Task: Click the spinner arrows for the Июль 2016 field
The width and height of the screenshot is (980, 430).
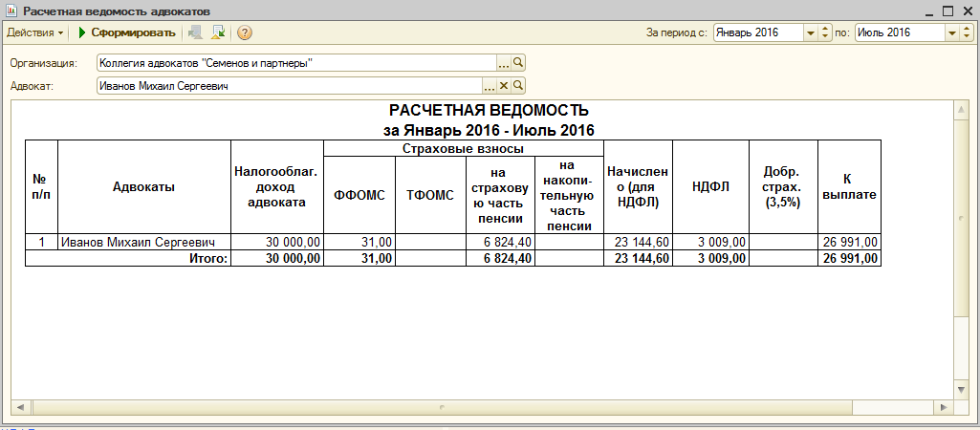Action: [967, 32]
